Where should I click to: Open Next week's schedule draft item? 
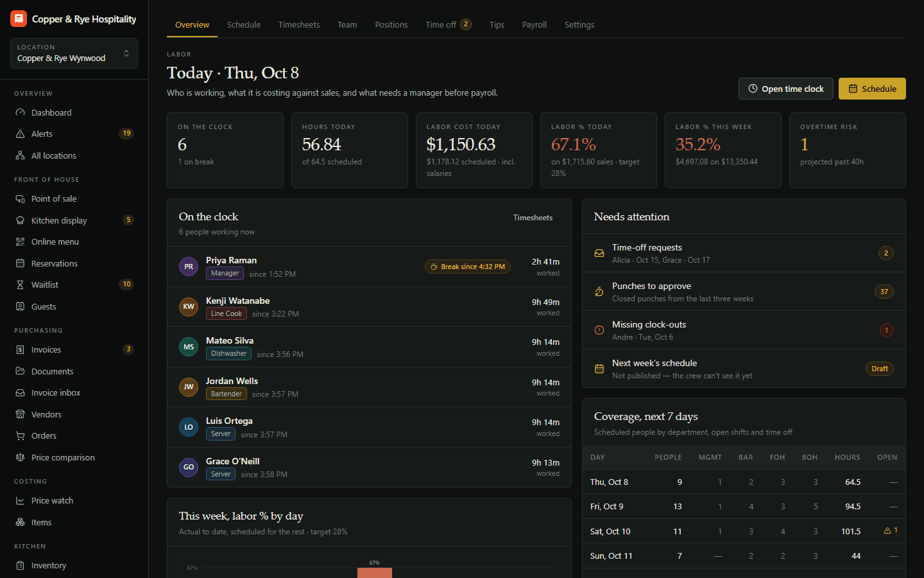pos(744,369)
